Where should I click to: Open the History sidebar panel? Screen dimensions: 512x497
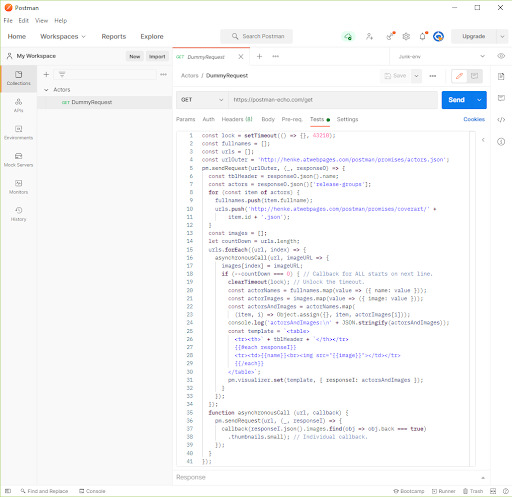pyautogui.click(x=18, y=214)
